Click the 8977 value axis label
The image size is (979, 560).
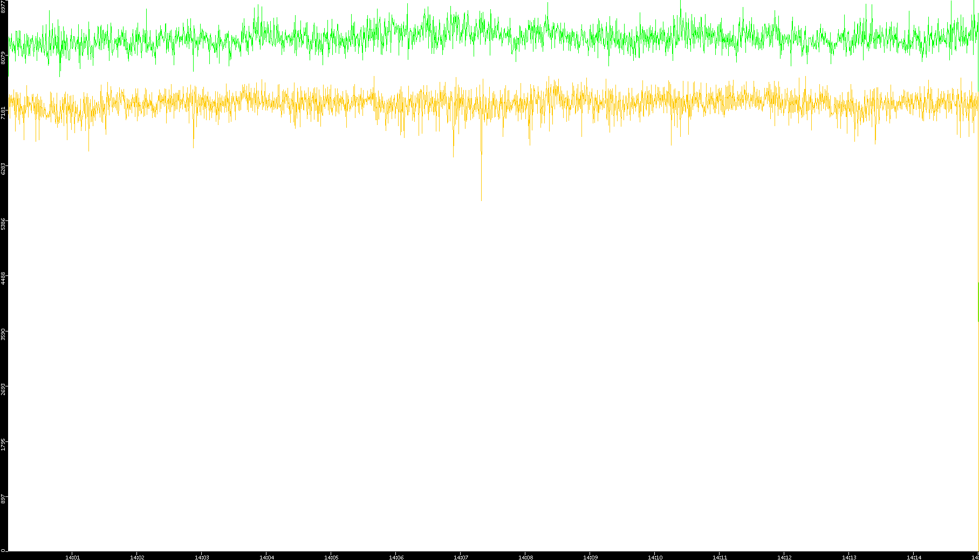(3, 6)
